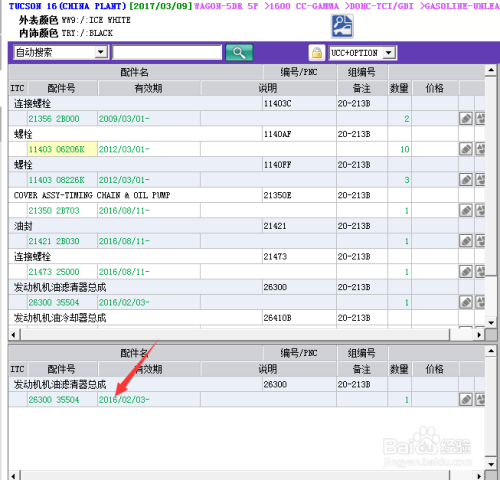The width and height of the screenshot is (500, 480).
Task: Select part number 21356 2B000
Action: pyautogui.click(x=54, y=119)
